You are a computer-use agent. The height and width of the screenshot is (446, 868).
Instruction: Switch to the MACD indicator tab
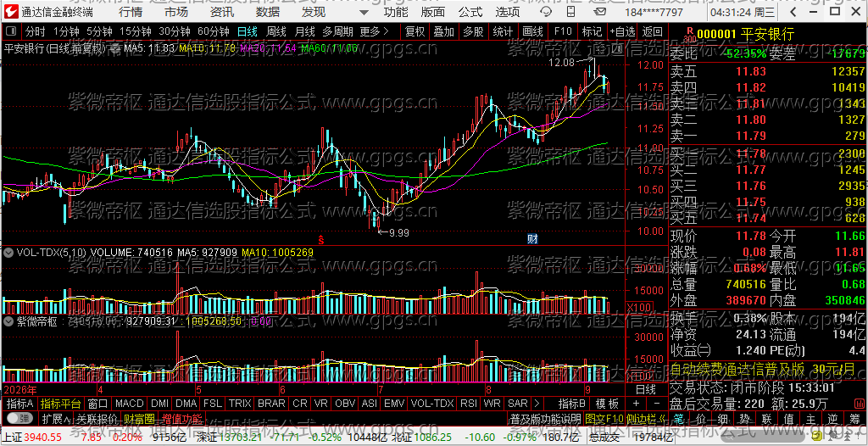click(x=130, y=404)
